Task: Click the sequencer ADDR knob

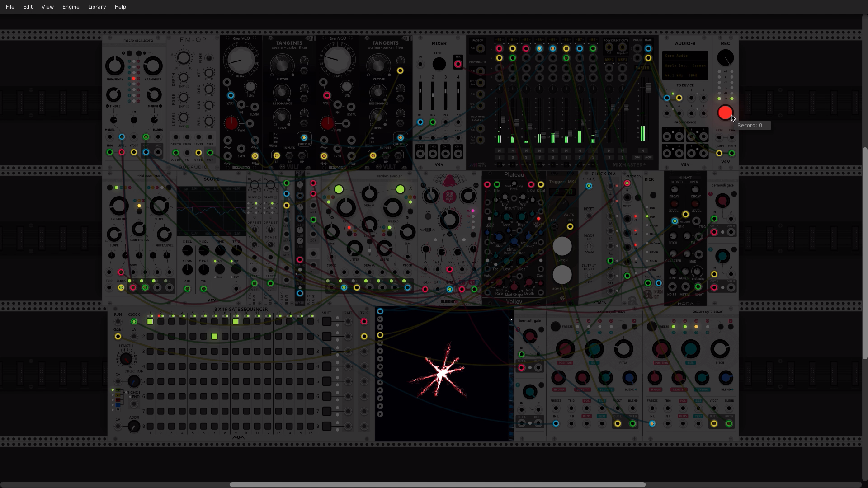Action: coord(134,426)
